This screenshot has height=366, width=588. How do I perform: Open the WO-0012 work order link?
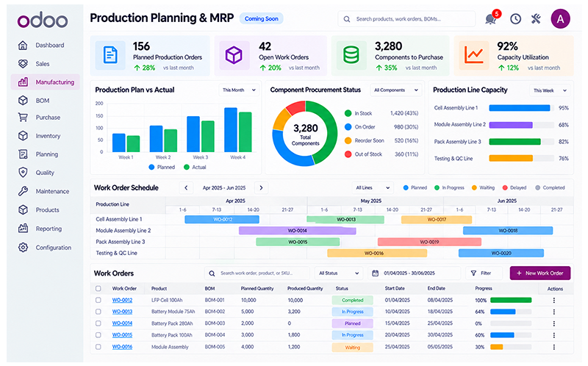(122, 300)
